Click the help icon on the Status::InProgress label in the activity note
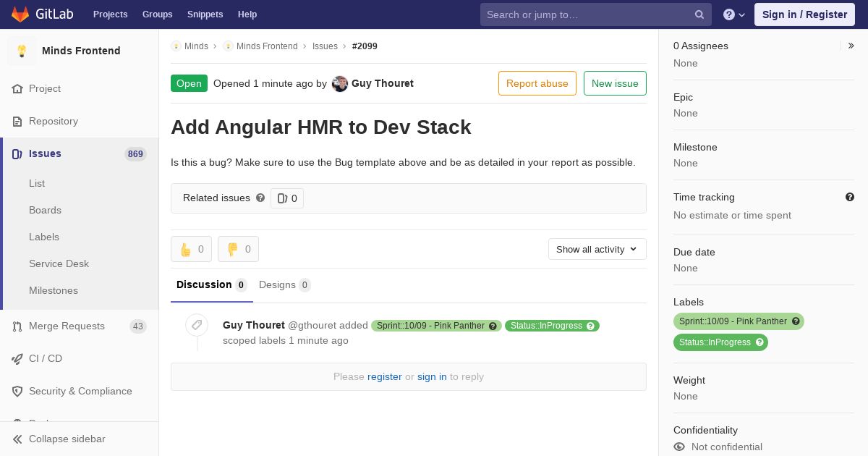This screenshot has width=868, height=456. tap(590, 326)
